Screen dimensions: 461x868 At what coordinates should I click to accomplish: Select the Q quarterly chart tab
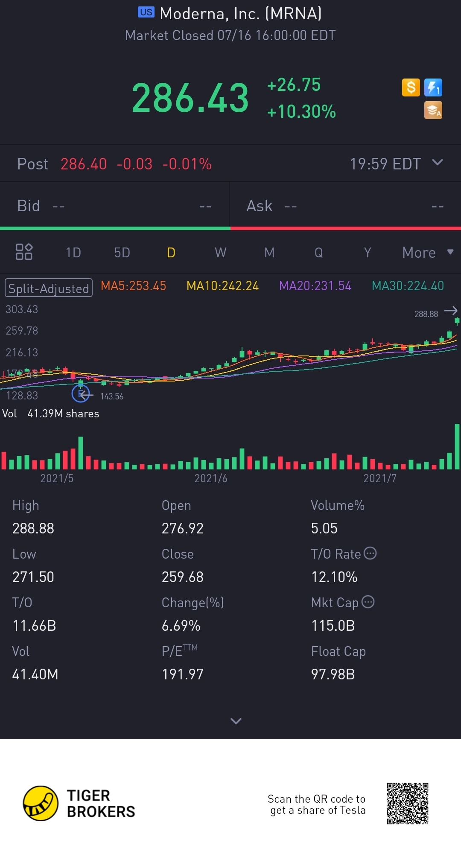pos(318,253)
